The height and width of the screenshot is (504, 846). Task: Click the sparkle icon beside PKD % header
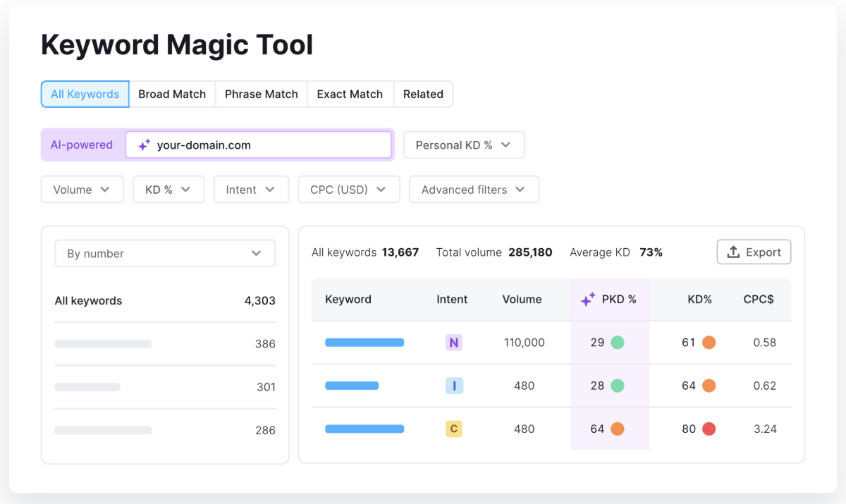(x=587, y=299)
